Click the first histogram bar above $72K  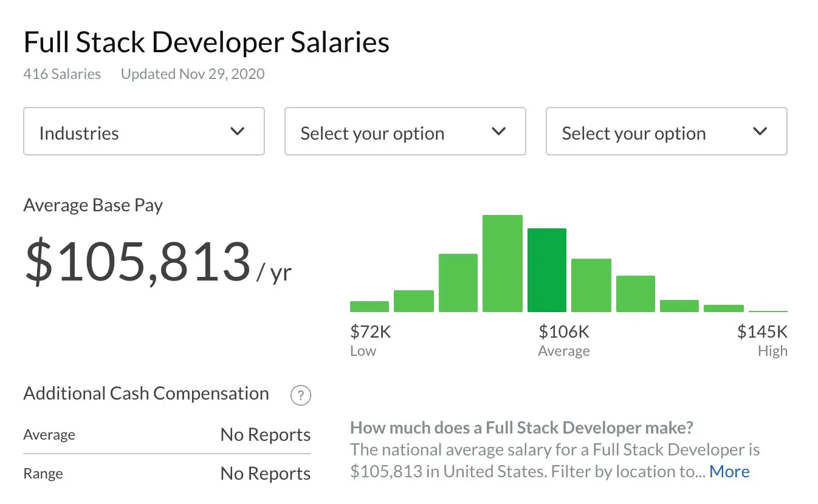tap(369, 307)
